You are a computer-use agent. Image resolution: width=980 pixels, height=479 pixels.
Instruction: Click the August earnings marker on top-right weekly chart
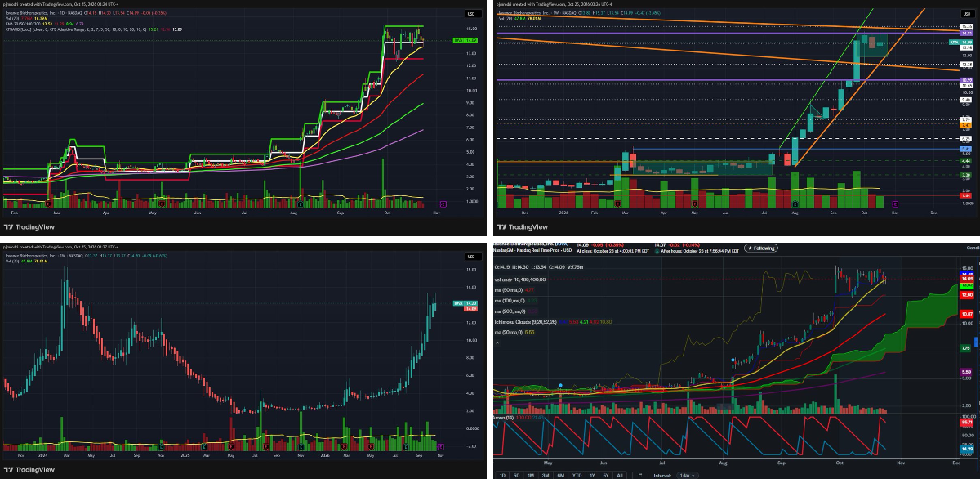click(795, 203)
